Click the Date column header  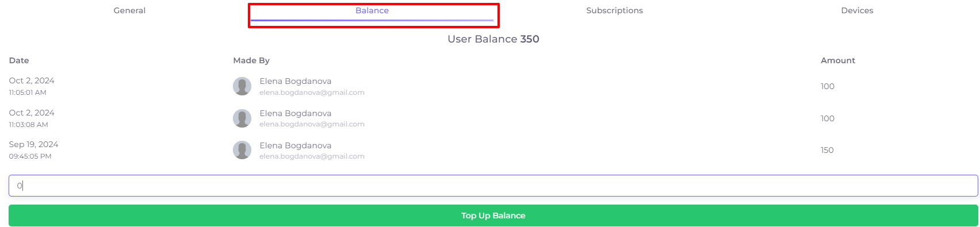tap(19, 60)
